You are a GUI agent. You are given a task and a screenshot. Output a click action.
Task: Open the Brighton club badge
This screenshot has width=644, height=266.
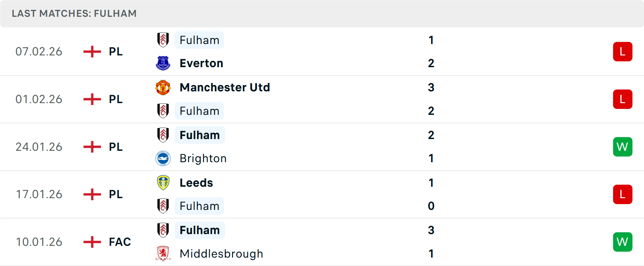163,158
